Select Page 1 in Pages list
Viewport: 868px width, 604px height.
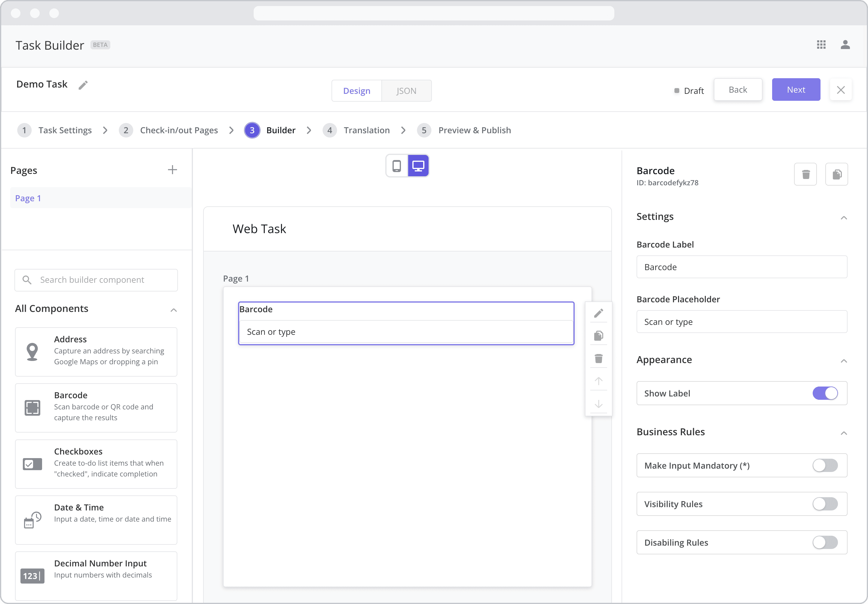[101, 198]
